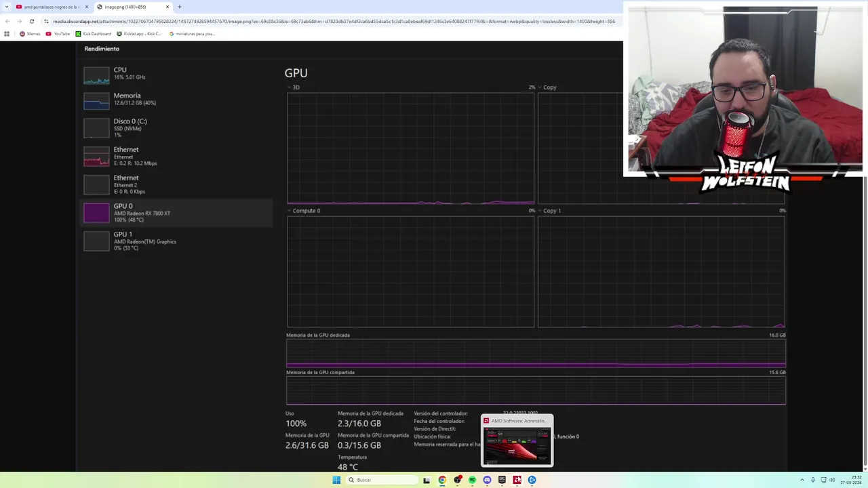Launch Epic Games from the taskbar
Viewport: 868px width, 488px height.
502,480
